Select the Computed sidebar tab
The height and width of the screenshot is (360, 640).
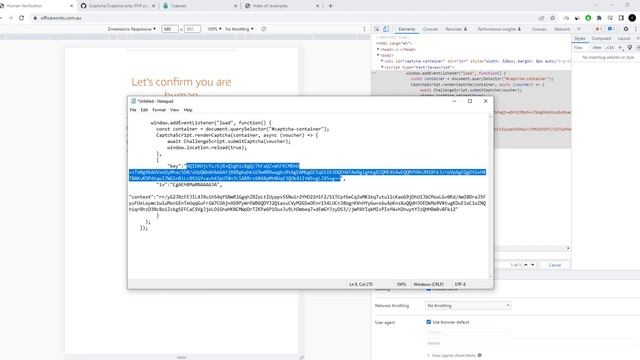601,38
